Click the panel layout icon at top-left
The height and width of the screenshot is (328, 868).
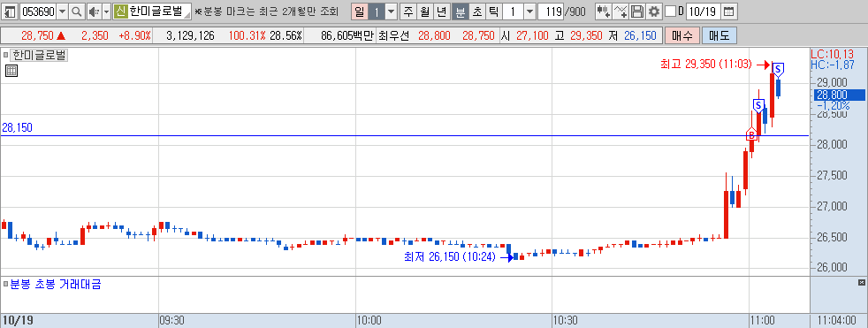pos(10,11)
